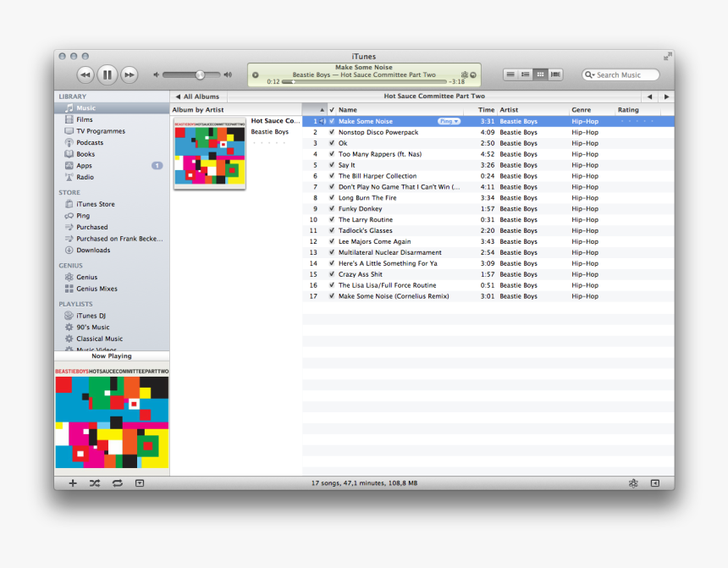
Task: Pause playback with the pause button
Action: coord(108,74)
